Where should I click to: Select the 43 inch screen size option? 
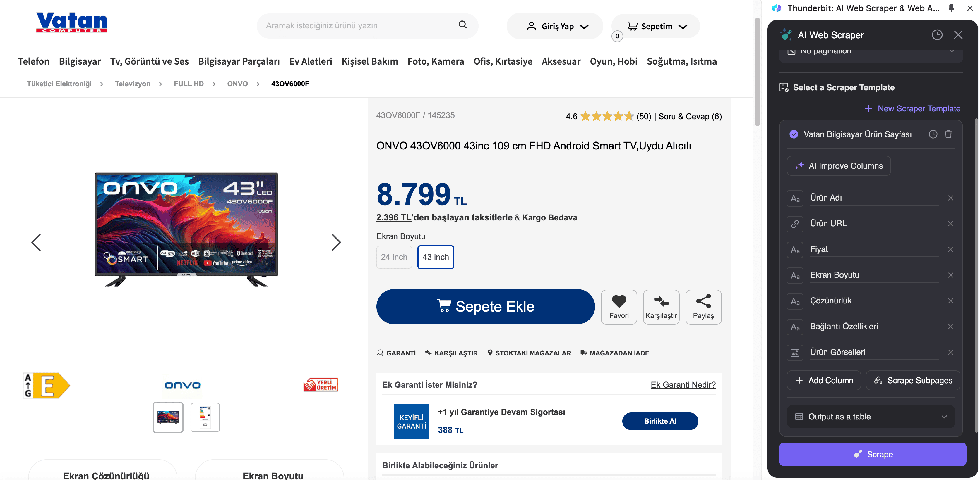pos(435,257)
